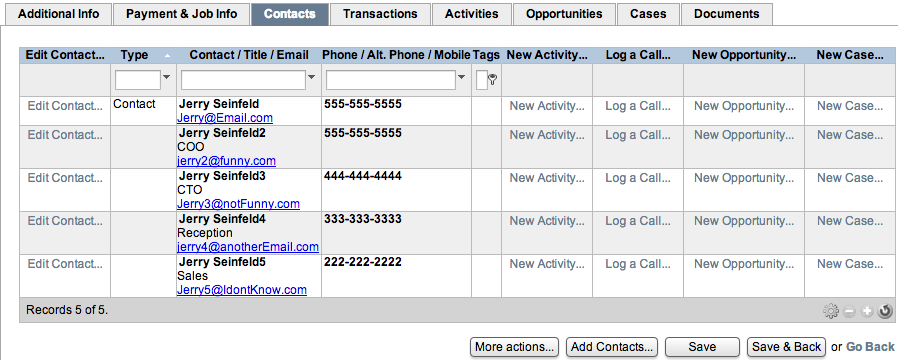
Task: Switch to the Transactions tab
Action: (380, 14)
